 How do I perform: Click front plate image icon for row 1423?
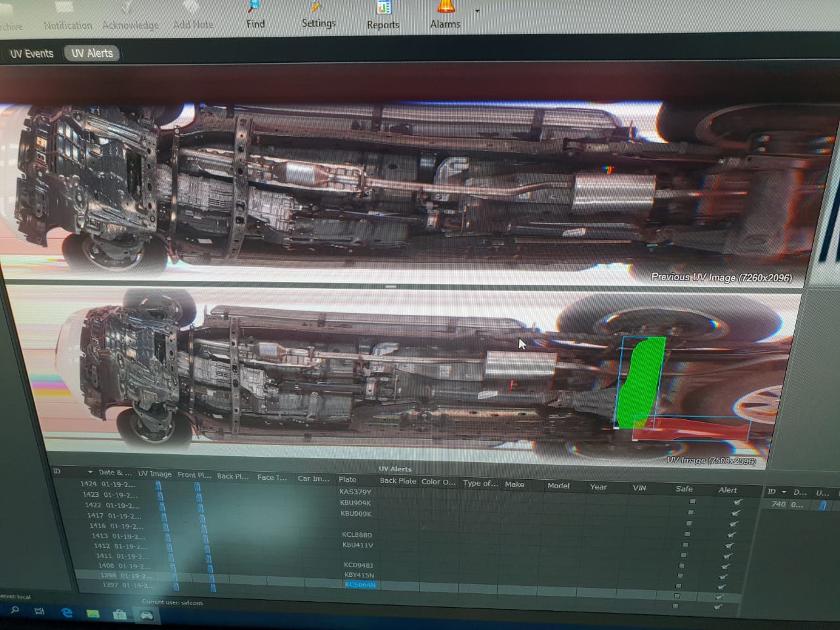pyautogui.click(x=198, y=495)
